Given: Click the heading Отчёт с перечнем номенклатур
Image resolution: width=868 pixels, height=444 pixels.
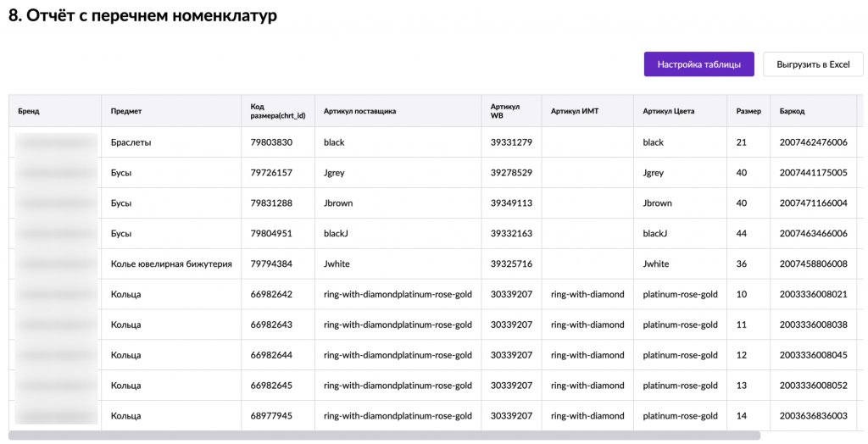Looking at the screenshot, I should coord(142,15).
